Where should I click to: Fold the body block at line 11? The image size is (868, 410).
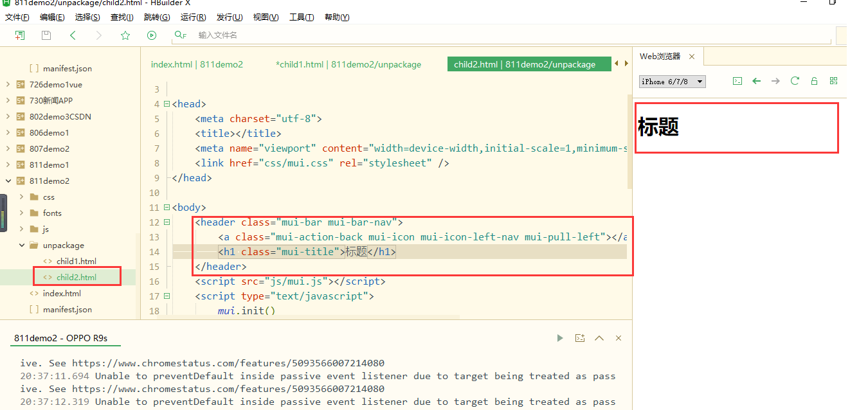pyautogui.click(x=167, y=208)
